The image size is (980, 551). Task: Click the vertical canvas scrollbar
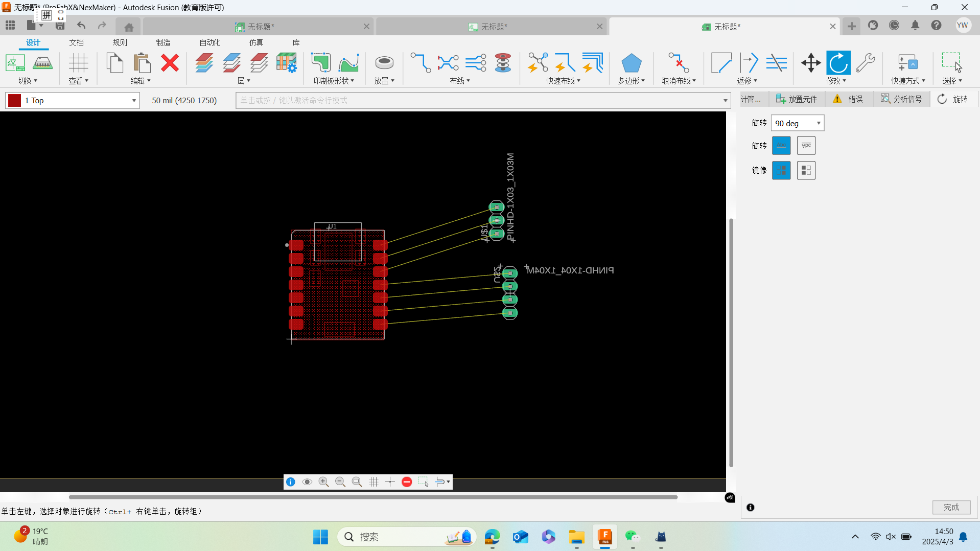(731, 342)
